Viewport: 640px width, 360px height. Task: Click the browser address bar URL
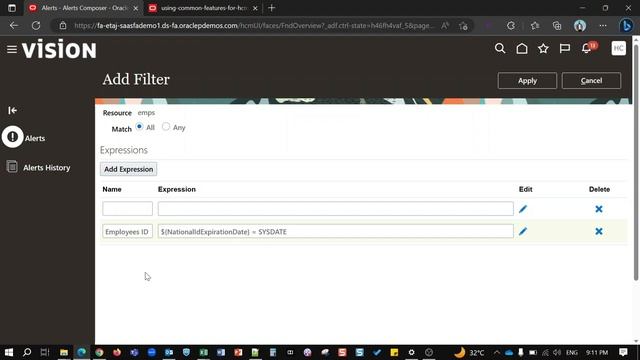pyautogui.click(x=253, y=26)
